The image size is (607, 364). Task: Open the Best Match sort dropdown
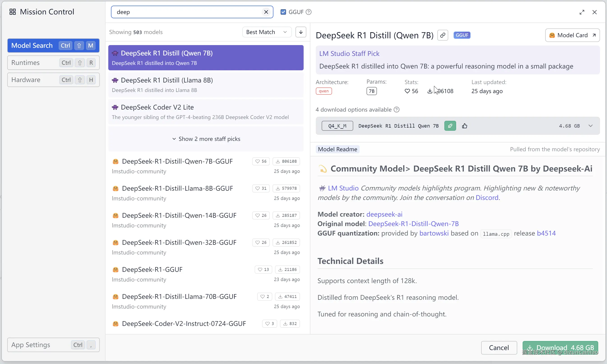[x=267, y=32]
